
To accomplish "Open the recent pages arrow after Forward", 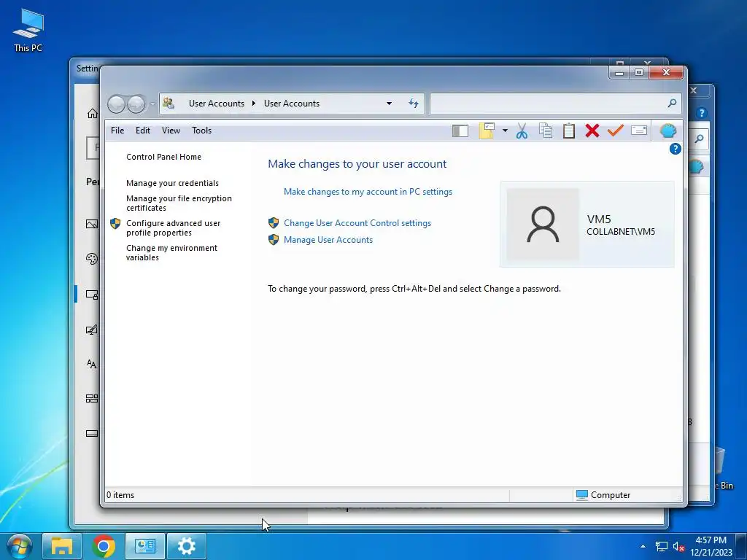I will point(152,104).
